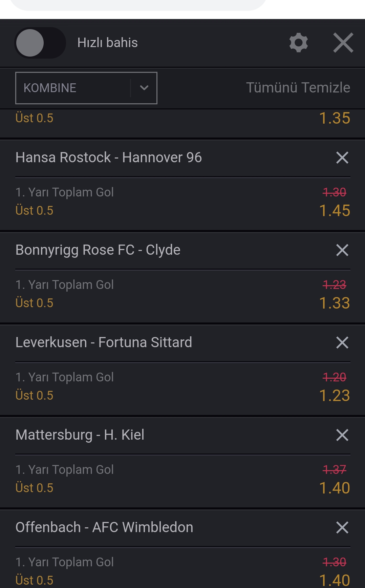The image size is (365, 588).
Task: Select the 1.45 odds for Hansa Rostock
Action: 335,211
